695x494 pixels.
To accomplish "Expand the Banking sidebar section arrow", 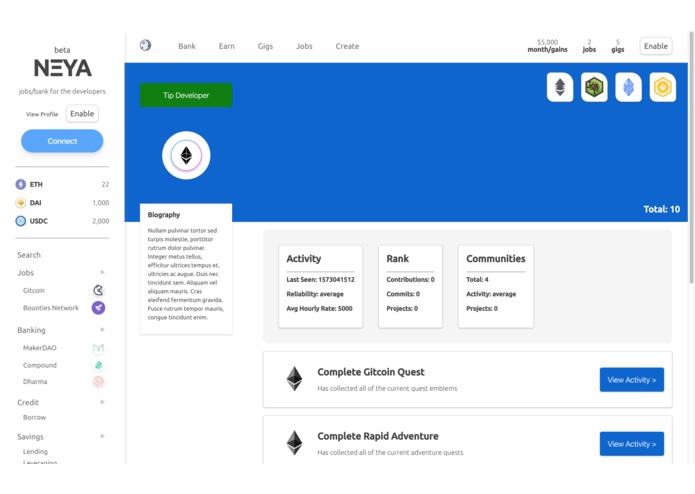I will pos(102,330).
